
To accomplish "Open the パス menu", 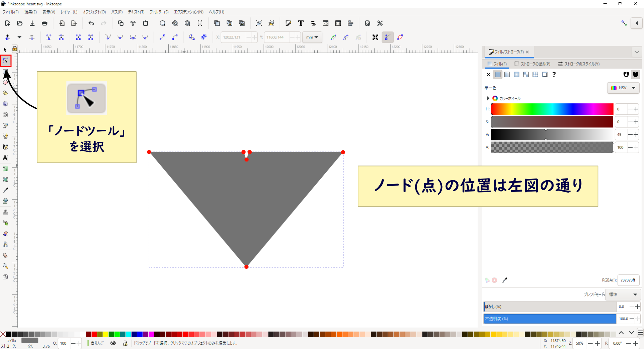I will [x=117, y=12].
